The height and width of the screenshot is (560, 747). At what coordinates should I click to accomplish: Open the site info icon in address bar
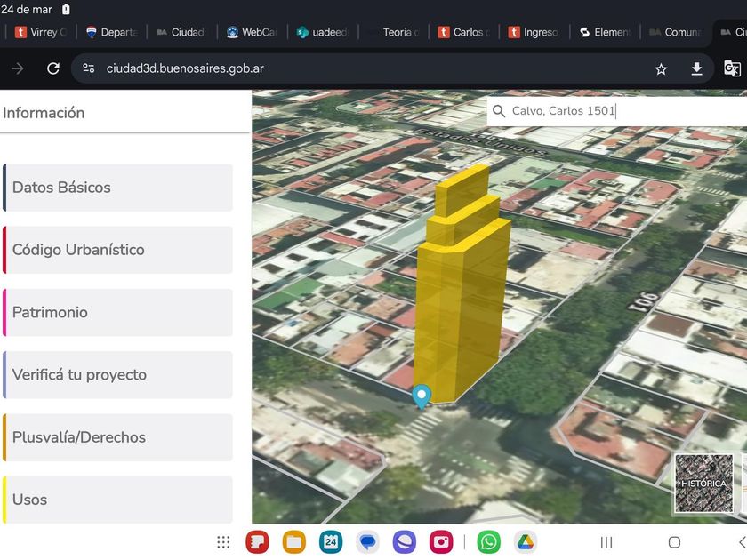click(x=88, y=68)
